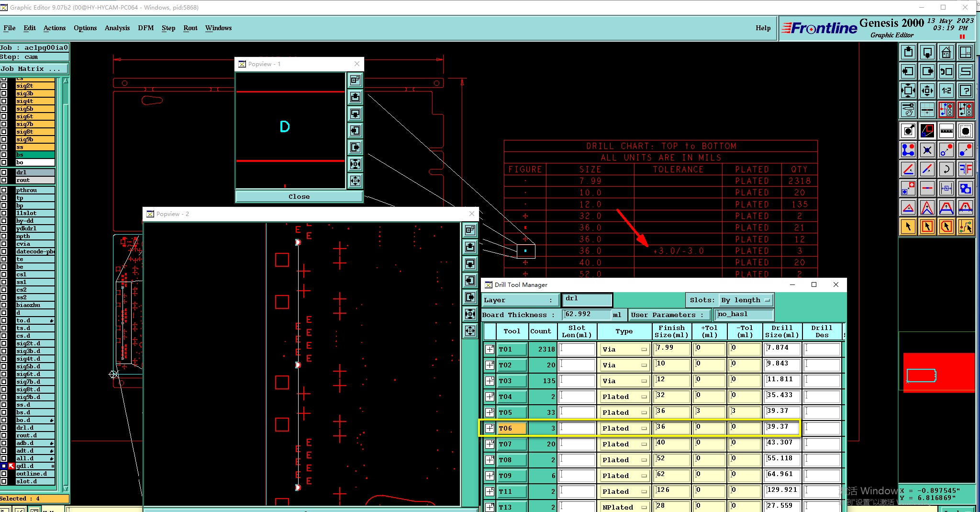This screenshot has height=512, width=980.
Task: Select the polygon area selection tool
Action: coord(946,227)
